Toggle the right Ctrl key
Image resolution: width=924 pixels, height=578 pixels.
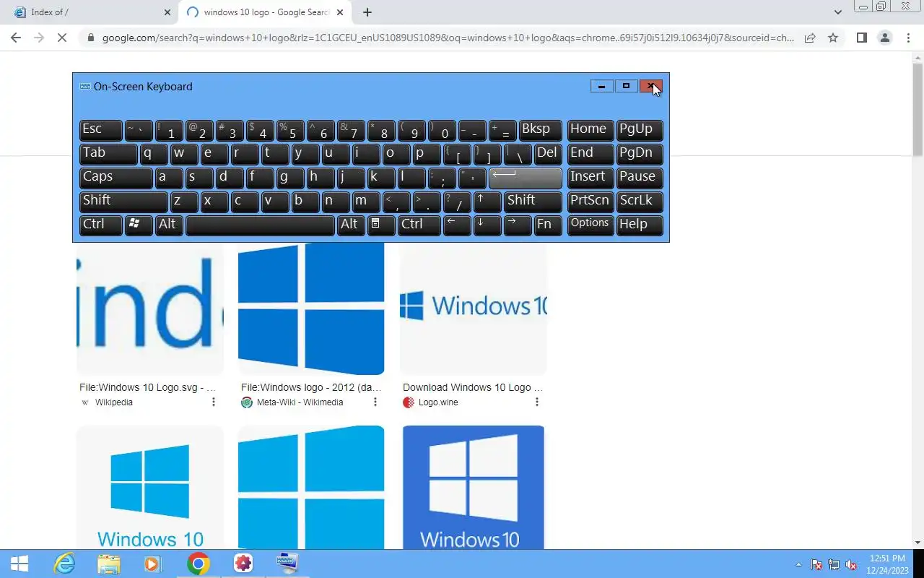[x=419, y=225]
